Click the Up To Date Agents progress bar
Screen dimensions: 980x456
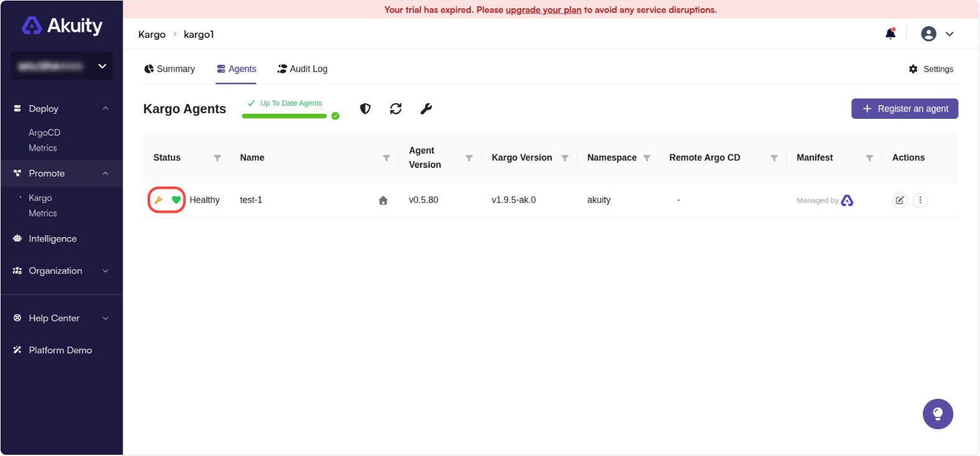point(284,116)
